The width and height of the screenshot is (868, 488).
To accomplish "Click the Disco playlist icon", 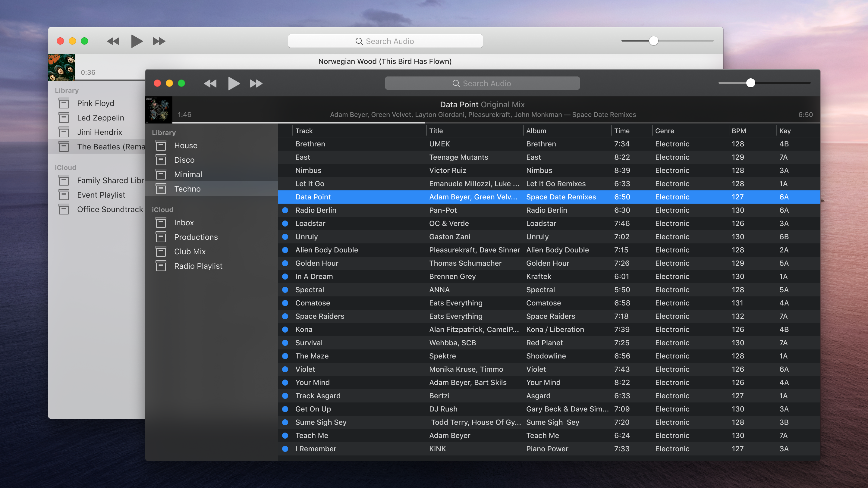I will point(161,160).
